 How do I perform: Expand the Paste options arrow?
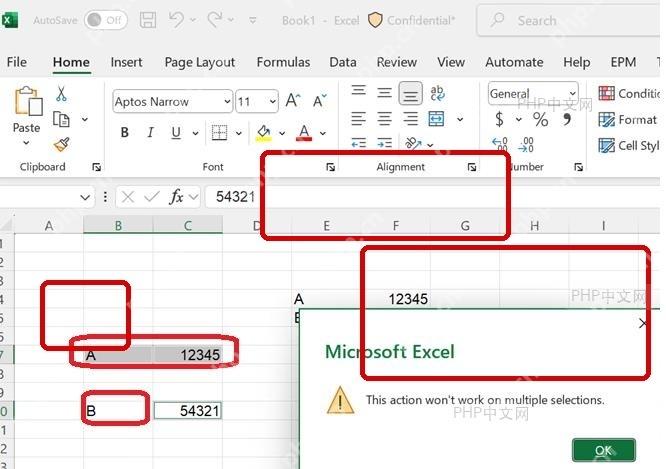pos(26,143)
